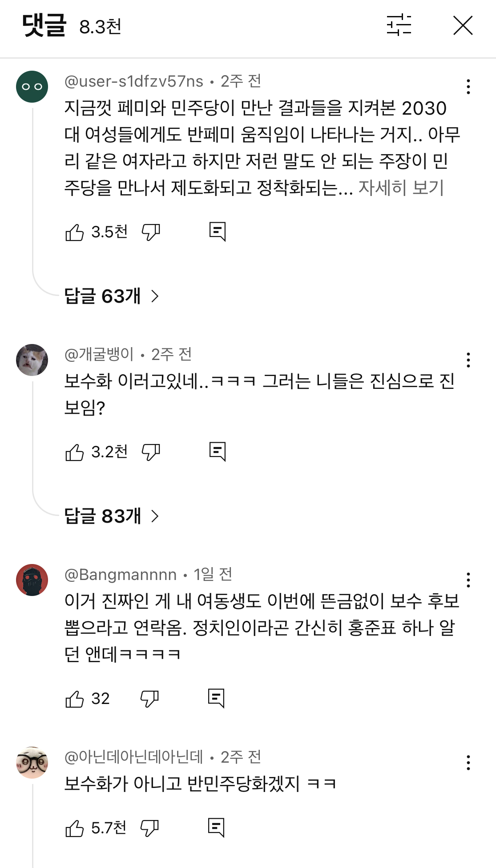The image size is (496, 868).
Task: Open the @Bangmannnn profile avatar
Action: [32, 580]
